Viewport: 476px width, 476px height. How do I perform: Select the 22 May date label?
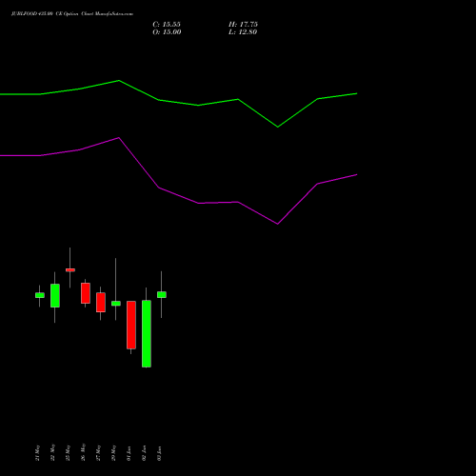[x=52, y=453]
